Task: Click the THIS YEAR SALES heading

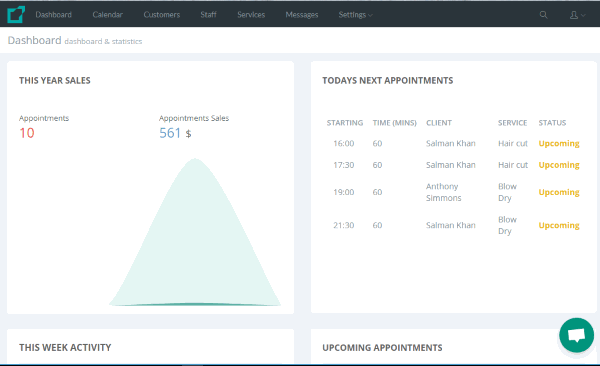Action: point(55,80)
